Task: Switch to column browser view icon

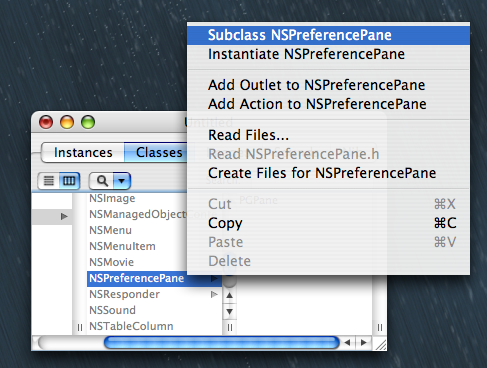Action: pyautogui.click(x=69, y=181)
